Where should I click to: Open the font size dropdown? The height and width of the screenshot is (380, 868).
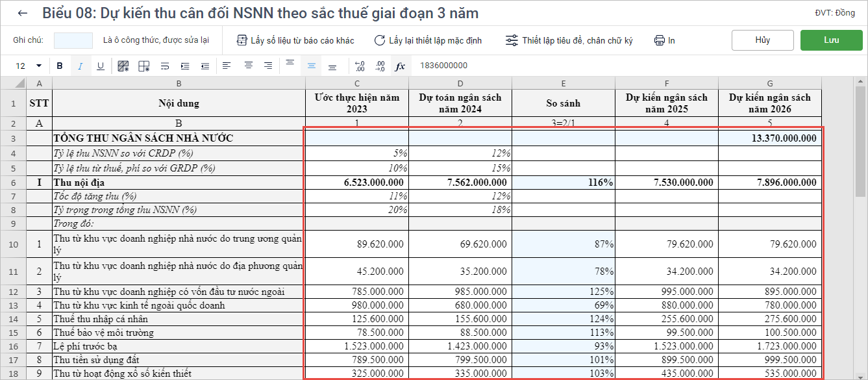(38, 66)
